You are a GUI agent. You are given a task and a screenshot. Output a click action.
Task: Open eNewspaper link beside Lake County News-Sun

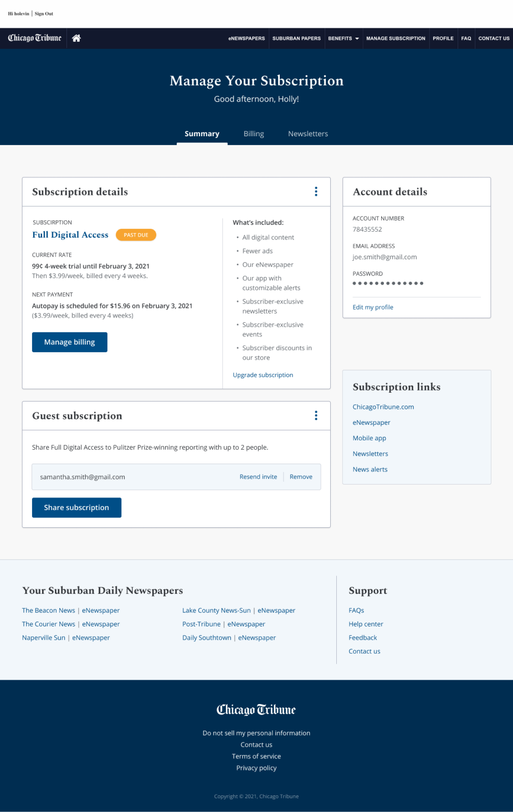(x=276, y=610)
